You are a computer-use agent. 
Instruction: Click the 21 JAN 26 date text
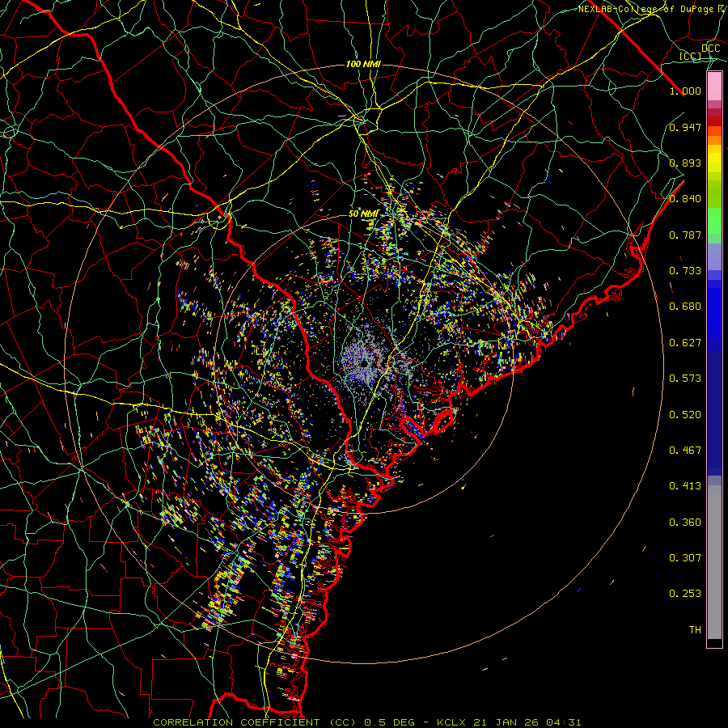point(506,722)
